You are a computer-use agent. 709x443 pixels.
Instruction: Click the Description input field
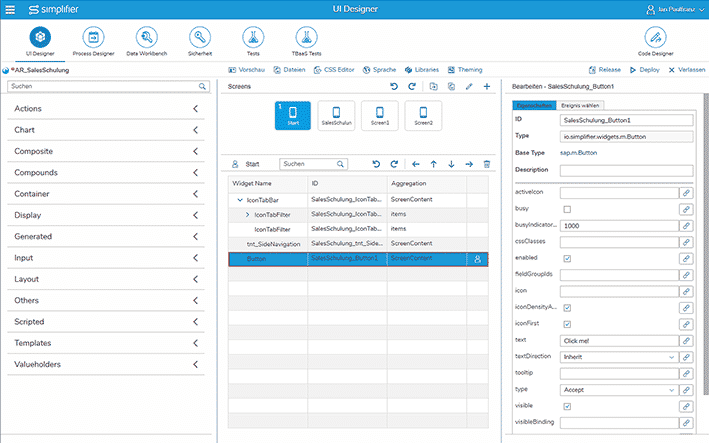[x=626, y=170]
